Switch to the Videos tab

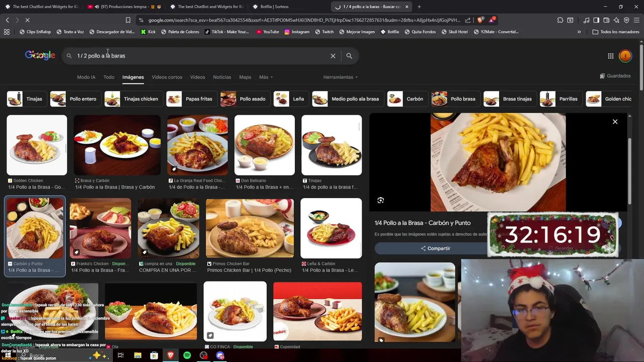pos(198,77)
